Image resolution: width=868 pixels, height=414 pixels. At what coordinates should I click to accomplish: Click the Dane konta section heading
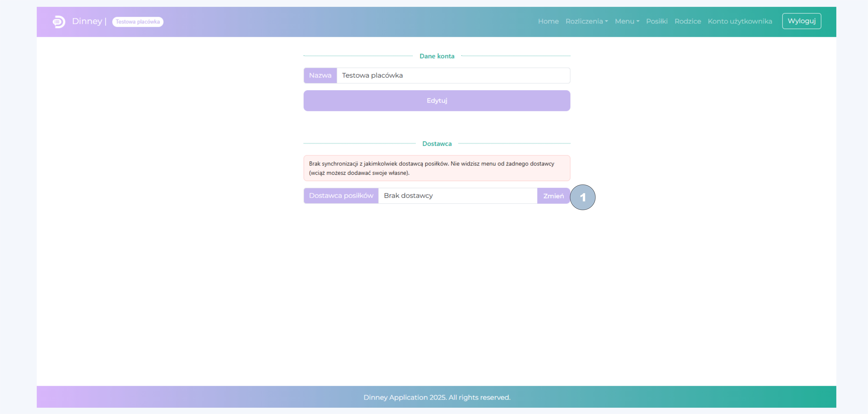(437, 56)
